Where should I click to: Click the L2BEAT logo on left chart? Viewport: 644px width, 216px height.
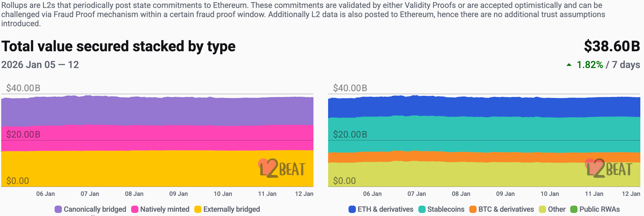[x=282, y=168]
